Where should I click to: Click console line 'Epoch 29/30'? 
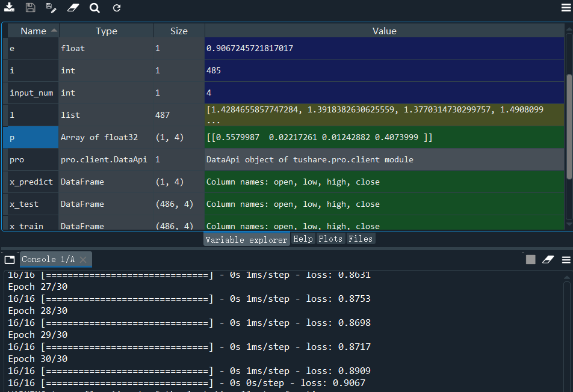tap(38, 335)
